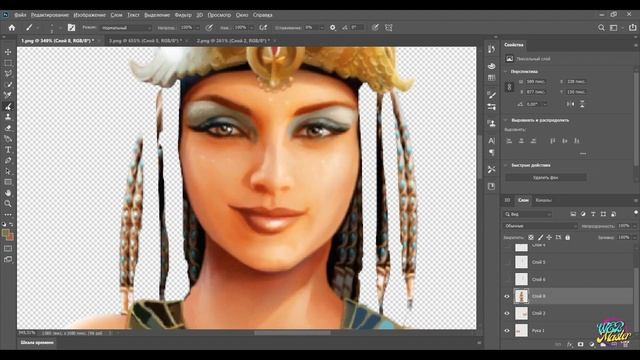Open the brush blending mode dropdown

click(x=126, y=28)
